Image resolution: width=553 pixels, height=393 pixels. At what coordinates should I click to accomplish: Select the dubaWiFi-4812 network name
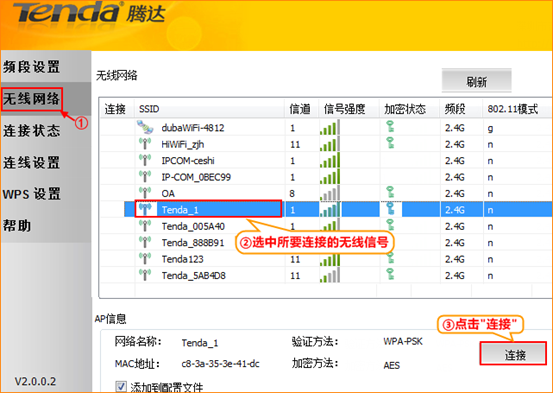(193, 128)
